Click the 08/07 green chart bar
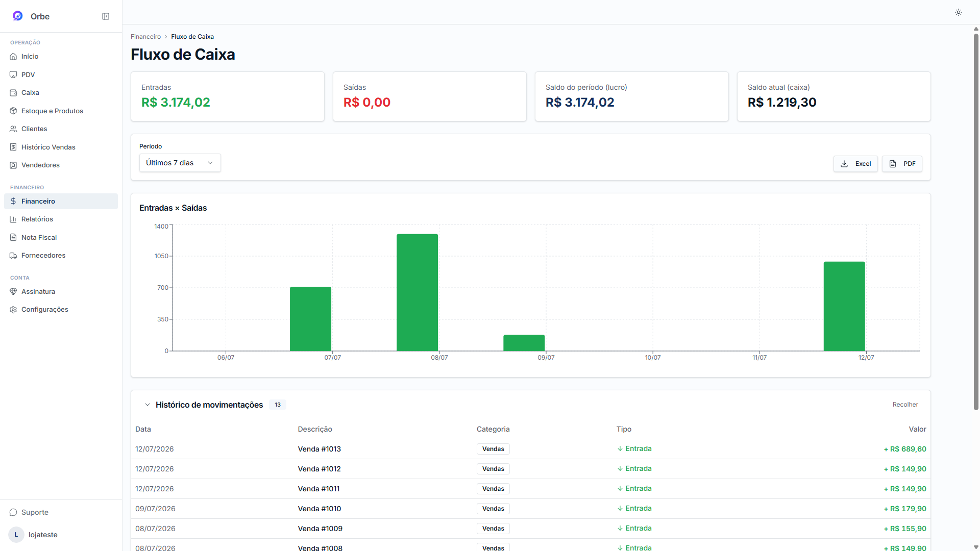This screenshot has height=551, width=980. (417, 292)
